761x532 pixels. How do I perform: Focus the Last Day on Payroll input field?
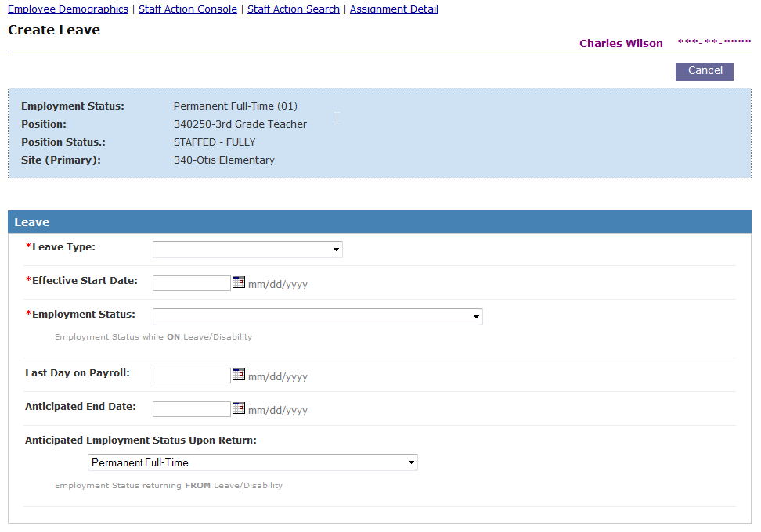(192, 376)
